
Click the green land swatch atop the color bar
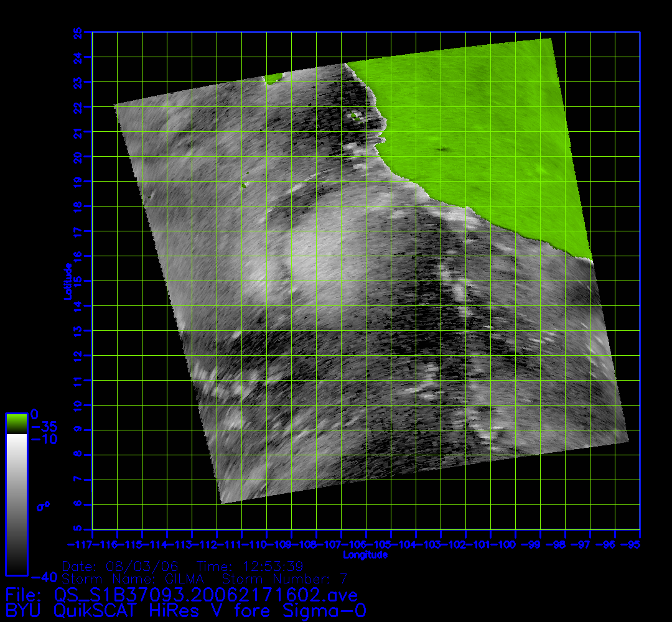pos(16,424)
